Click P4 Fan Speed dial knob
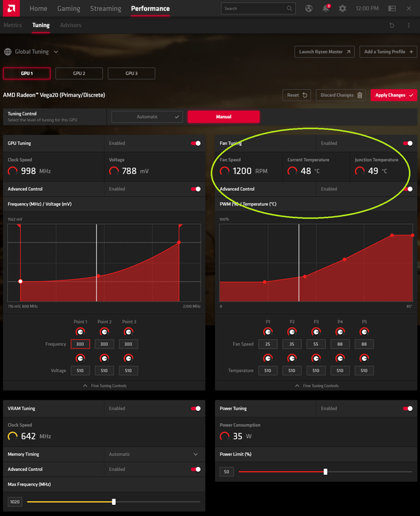 (340, 332)
